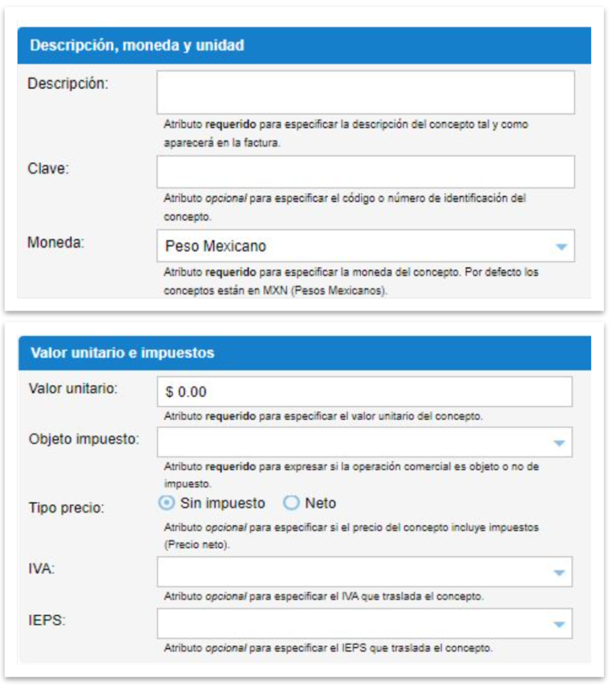
Task: Click the Objeto impuesto dropdown arrow
Action: [x=559, y=442]
